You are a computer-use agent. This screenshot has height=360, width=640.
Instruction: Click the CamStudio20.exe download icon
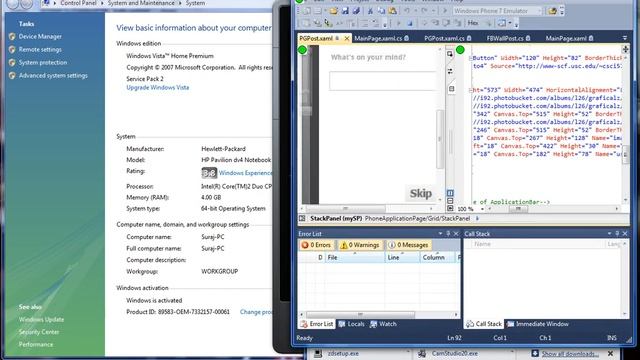tap(422, 353)
